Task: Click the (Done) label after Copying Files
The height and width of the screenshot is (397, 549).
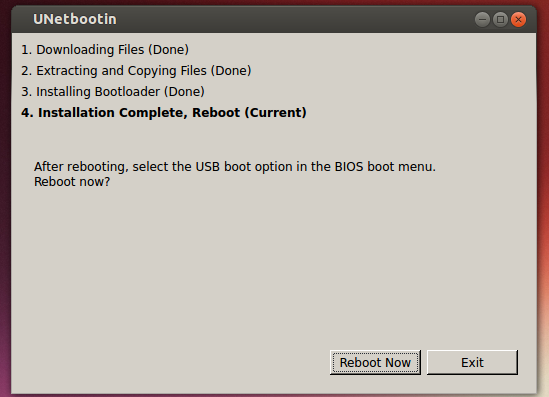Action: [x=231, y=71]
